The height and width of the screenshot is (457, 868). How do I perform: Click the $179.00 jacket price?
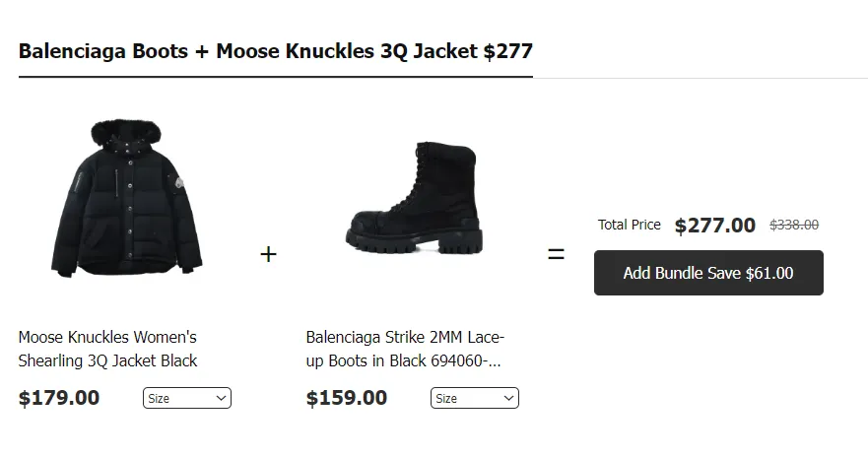59,399
